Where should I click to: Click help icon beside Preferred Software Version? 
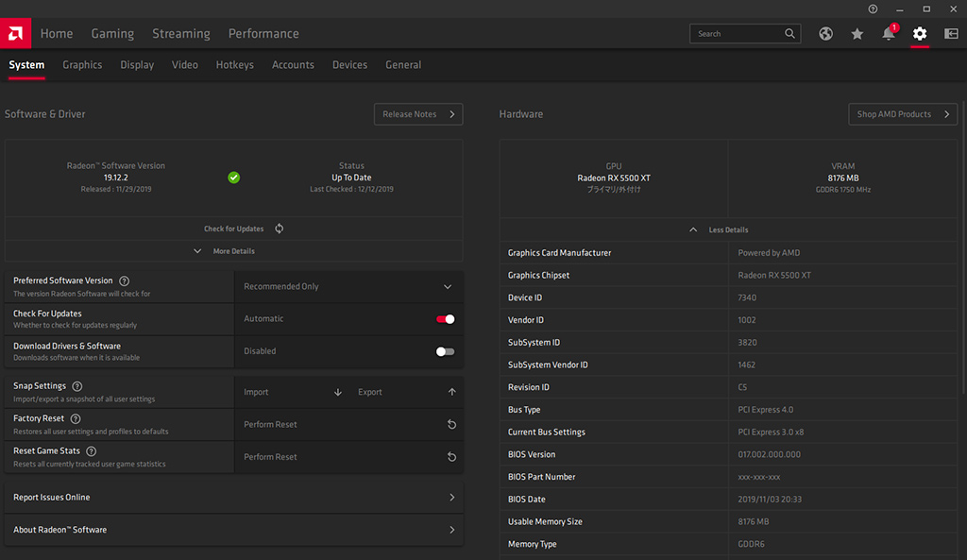[125, 281]
